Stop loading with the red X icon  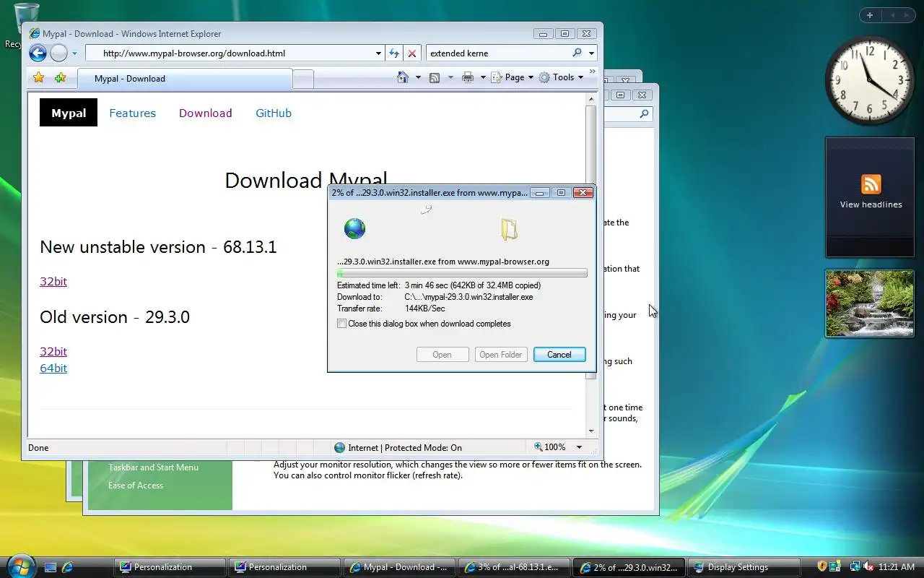412,53
